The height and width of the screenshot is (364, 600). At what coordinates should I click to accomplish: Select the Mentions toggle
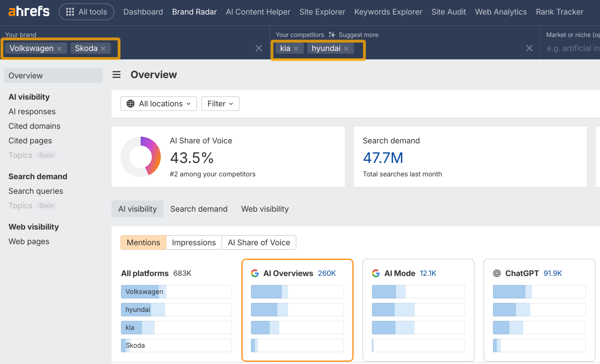click(143, 242)
